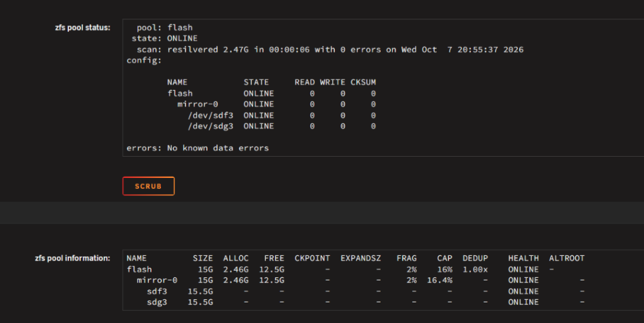Click the EXPANDSZ column header
Image resolution: width=644 pixels, height=323 pixels.
click(361, 258)
